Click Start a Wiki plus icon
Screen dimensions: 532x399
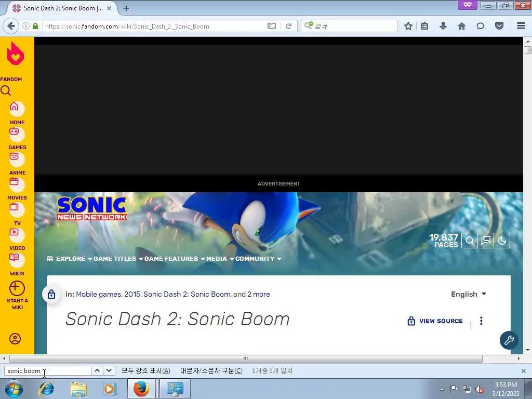(17, 288)
